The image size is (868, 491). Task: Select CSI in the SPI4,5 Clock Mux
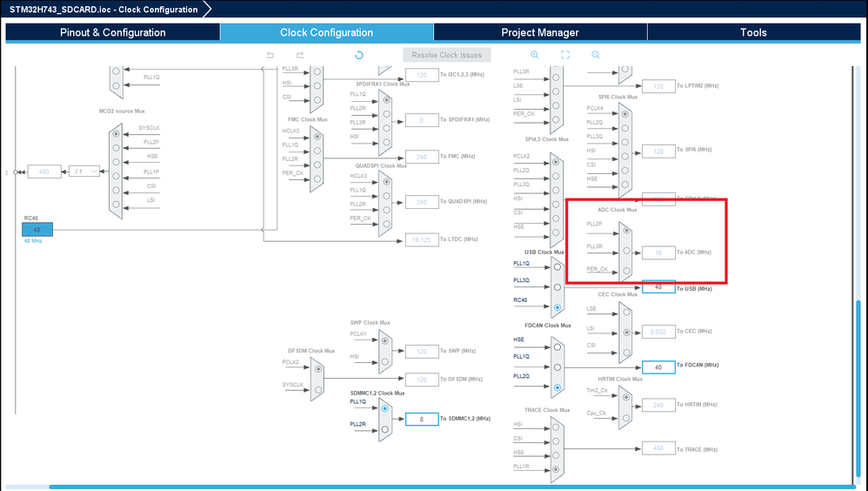tap(556, 219)
